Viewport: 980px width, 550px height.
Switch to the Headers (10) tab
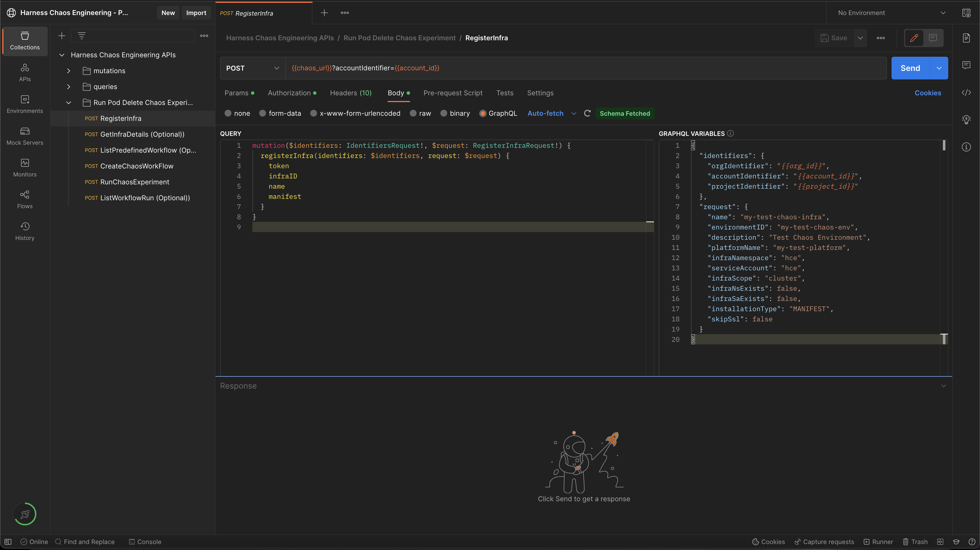351,93
